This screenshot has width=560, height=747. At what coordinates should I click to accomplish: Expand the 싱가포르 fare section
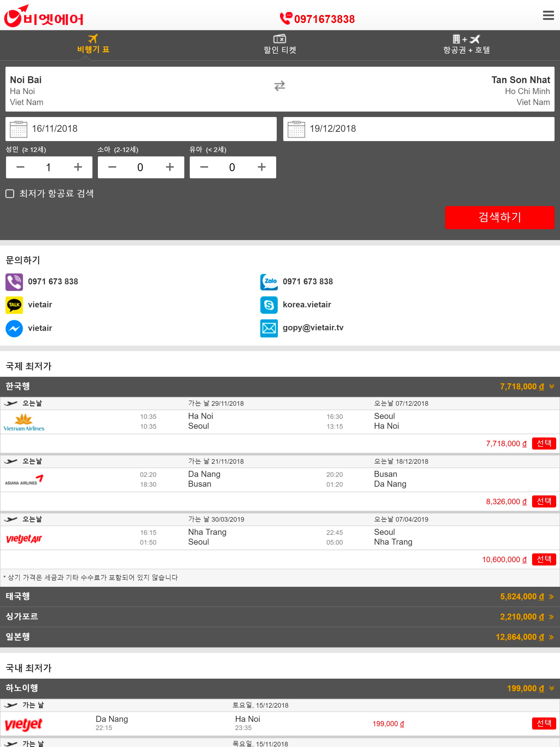280,617
